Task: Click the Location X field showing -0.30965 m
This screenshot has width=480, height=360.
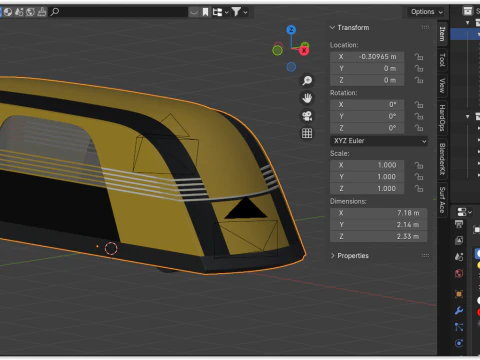Action: pyautogui.click(x=367, y=57)
